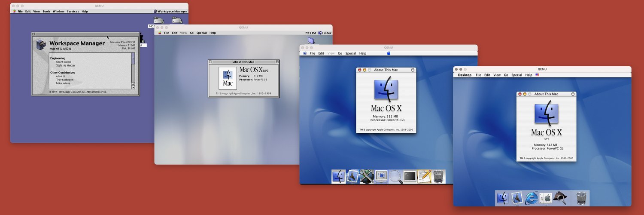Click the DP4 label under Mac OS X

(x=547, y=139)
